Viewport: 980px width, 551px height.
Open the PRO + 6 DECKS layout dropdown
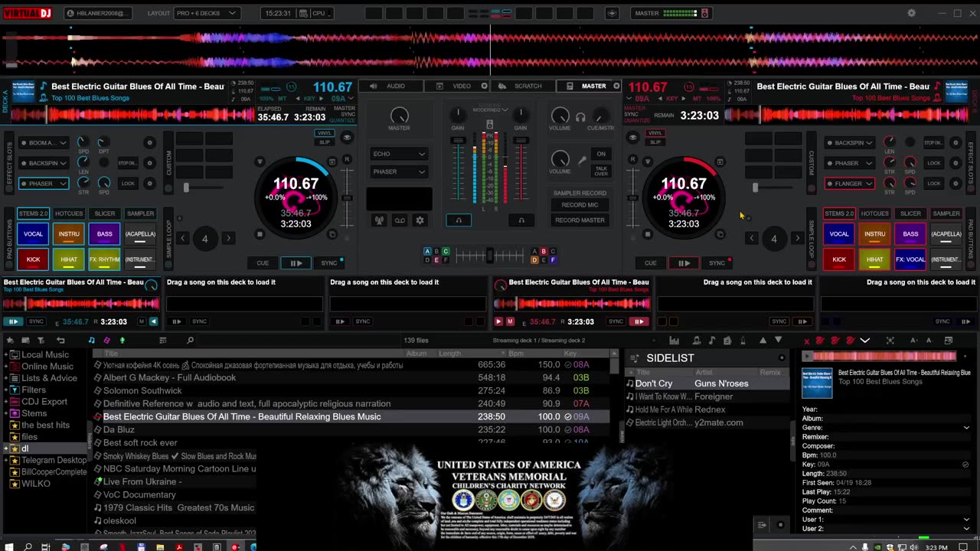207,13
